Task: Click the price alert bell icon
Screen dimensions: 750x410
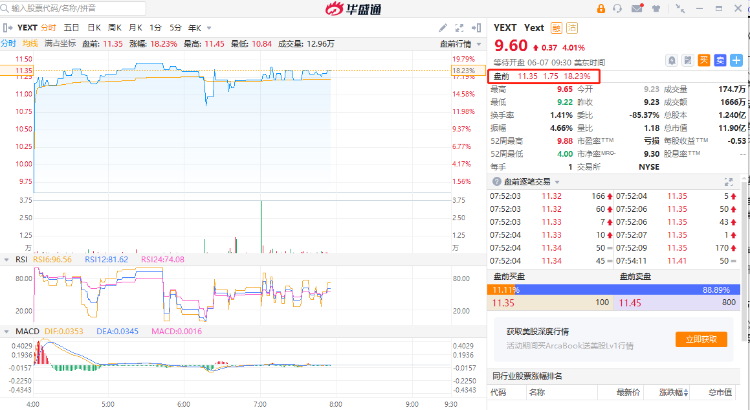Action: [x=672, y=60]
